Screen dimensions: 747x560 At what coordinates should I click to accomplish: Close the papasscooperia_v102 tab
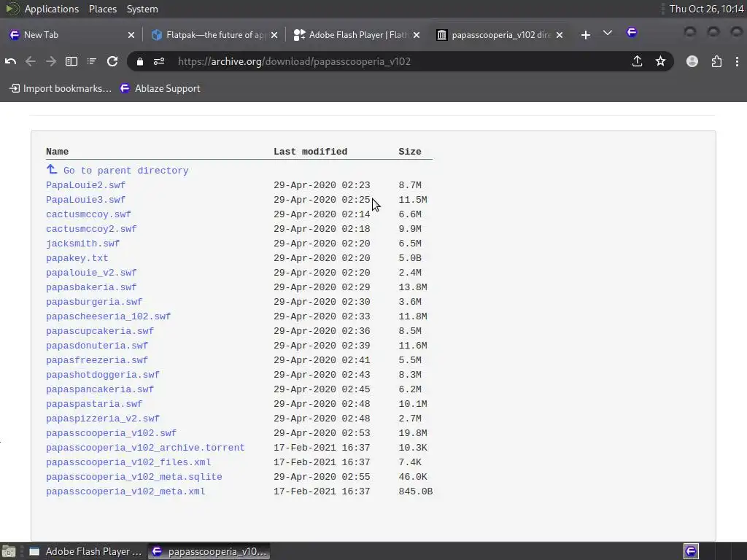point(560,35)
